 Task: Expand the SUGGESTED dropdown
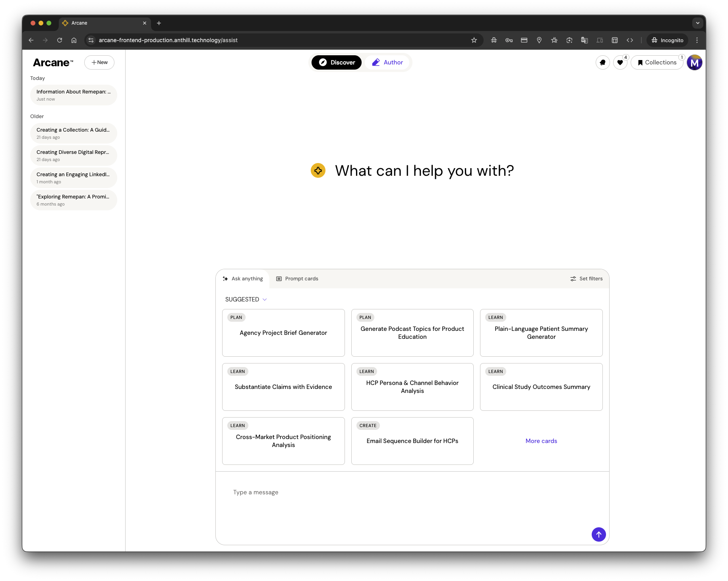coord(246,299)
